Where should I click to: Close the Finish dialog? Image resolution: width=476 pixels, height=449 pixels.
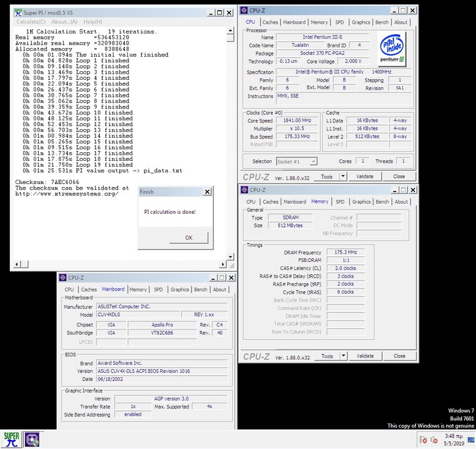point(207,191)
